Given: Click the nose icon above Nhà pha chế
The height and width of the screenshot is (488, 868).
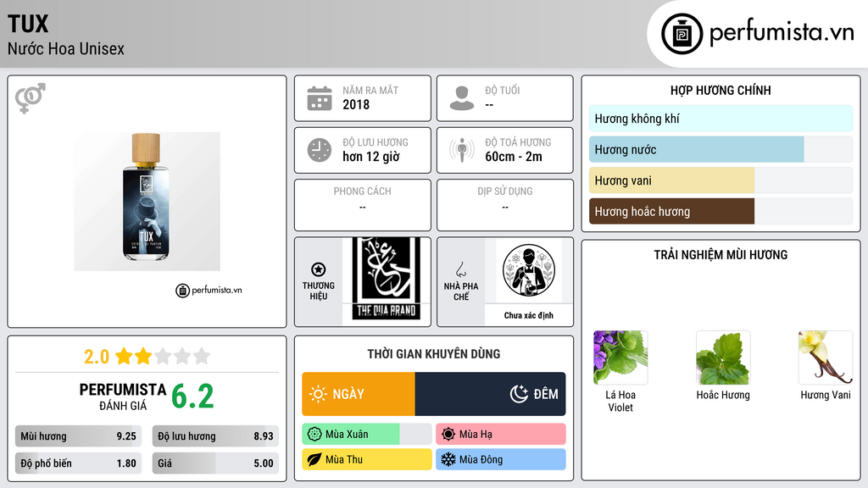Looking at the screenshot, I should click(x=460, y=269).
